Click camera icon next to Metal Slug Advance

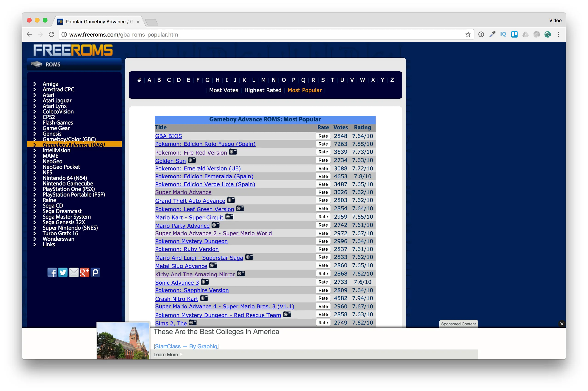click(x=213, y=265)
